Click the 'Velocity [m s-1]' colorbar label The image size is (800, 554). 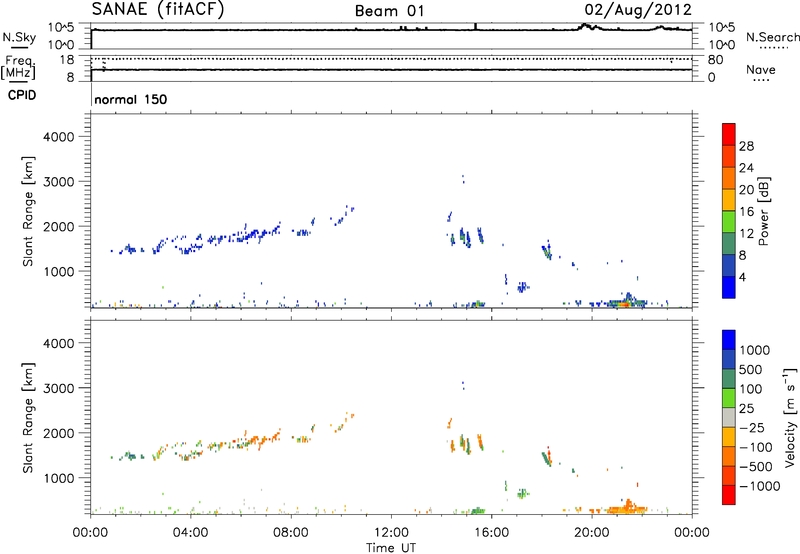tap(790, 417)
